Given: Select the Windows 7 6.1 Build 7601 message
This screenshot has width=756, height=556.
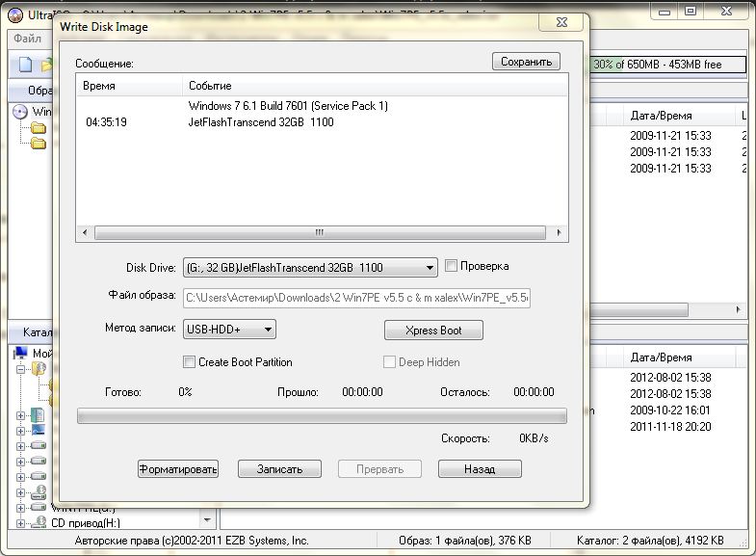Looking at the screenshot, I should click(x=288, y=106).
